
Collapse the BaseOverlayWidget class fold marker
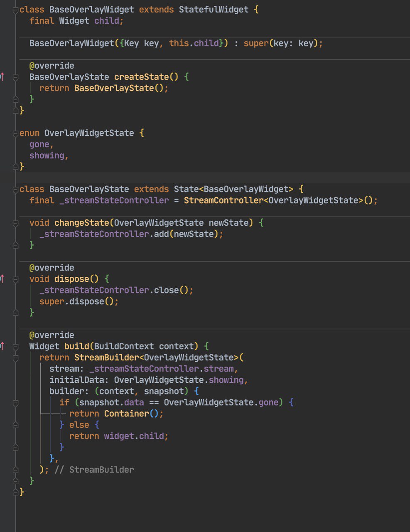point(15,10)
